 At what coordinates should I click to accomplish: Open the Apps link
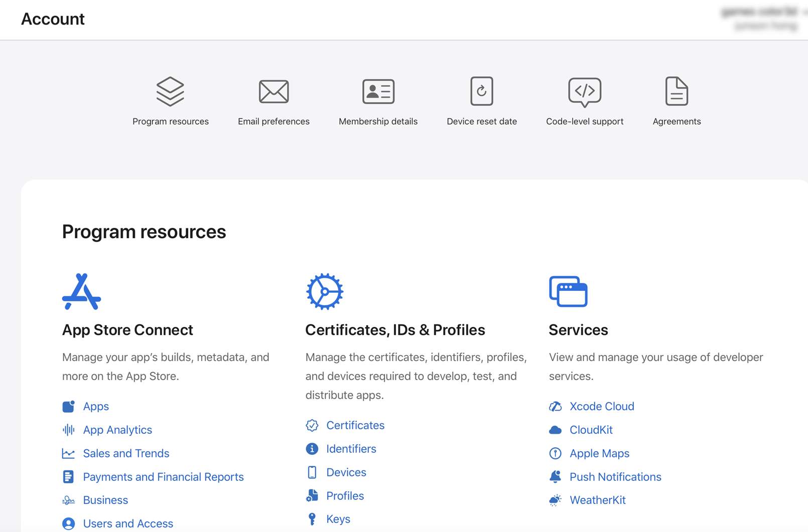click(96, 406)
